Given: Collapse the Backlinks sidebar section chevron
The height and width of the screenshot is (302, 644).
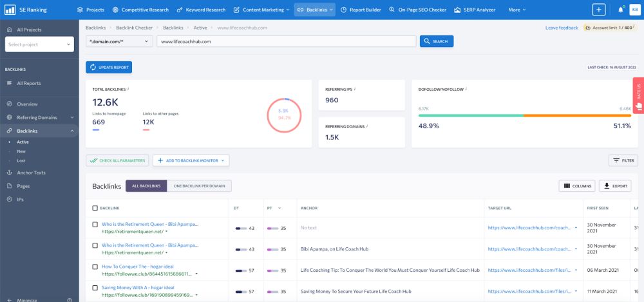Looking at the screenshot, I should click(x=72, y=131).
